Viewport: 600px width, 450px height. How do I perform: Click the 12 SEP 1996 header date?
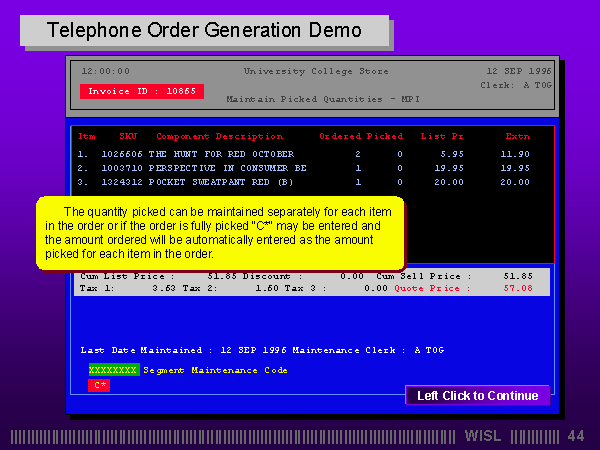[518, 71]
